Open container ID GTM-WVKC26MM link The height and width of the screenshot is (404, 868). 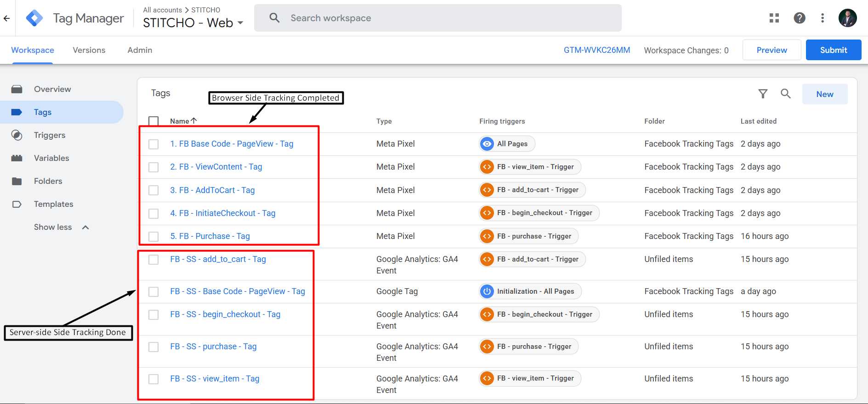(x=597, y=50)
